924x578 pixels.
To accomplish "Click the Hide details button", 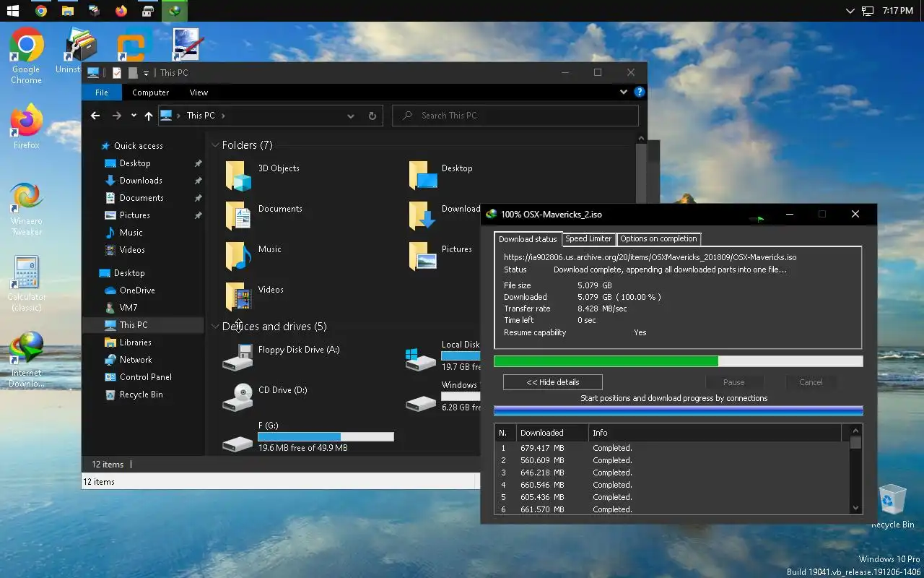I will click(553, 382).
